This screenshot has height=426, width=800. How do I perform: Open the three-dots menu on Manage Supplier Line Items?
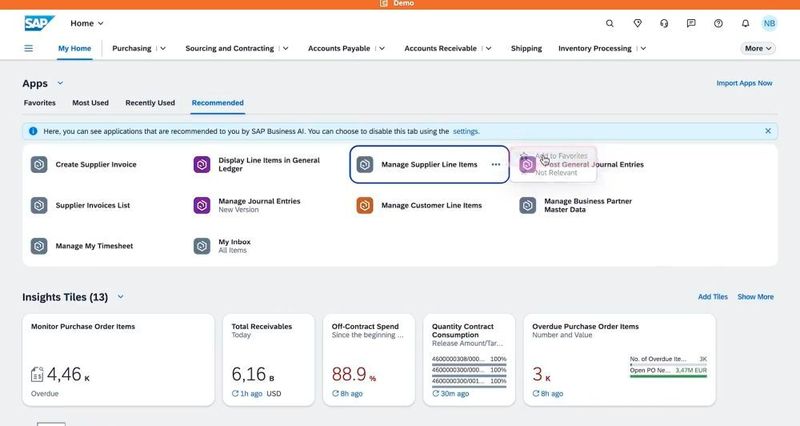[x=496, y=164]
